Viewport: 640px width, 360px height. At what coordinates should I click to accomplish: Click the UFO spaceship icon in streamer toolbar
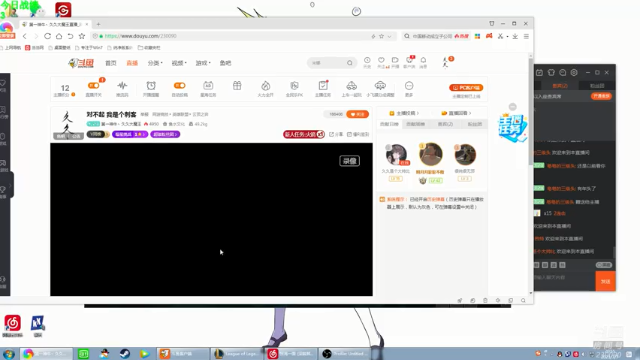pos(380,85)
